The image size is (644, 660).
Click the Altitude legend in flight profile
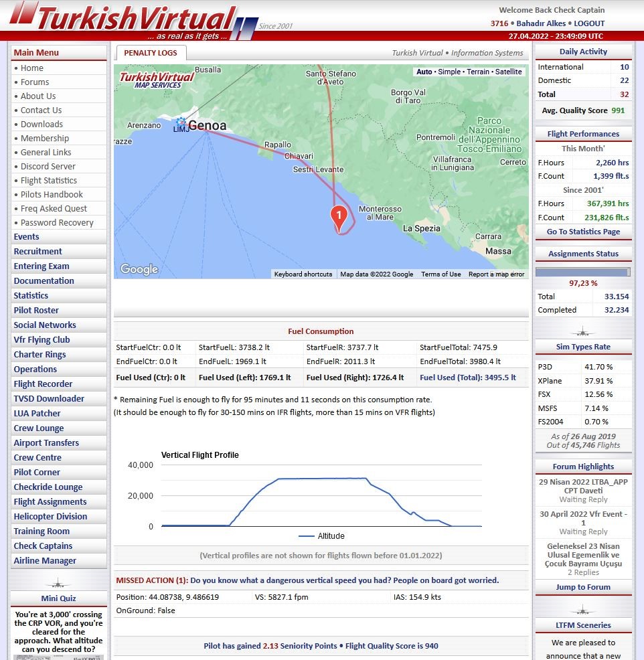pos(321,535)
